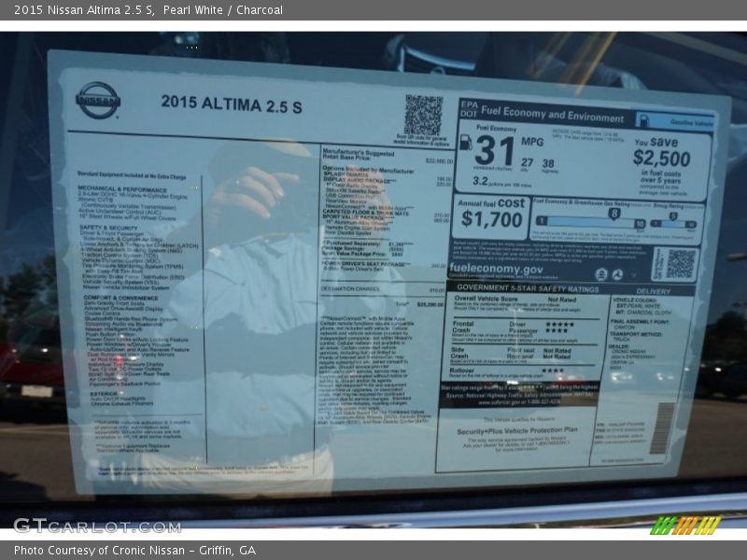747x560 pixels.
Task: Click the '27' city MPG value
Action: (527, 162)
